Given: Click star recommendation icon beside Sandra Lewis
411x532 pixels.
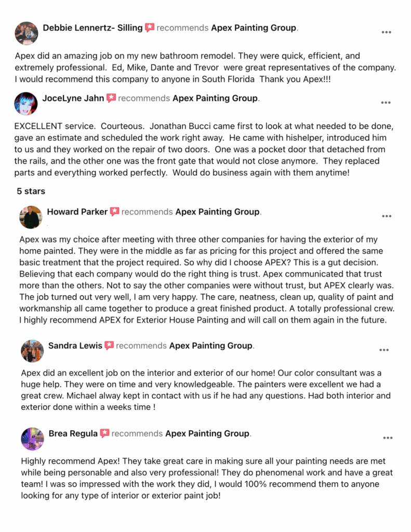Looking at the screenshot, I should 109,345.
